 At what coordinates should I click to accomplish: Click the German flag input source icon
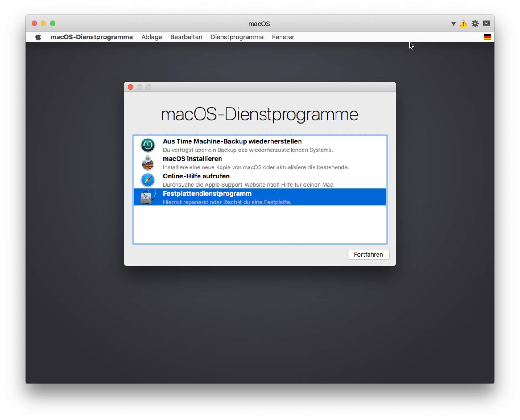tap(487, 37)
